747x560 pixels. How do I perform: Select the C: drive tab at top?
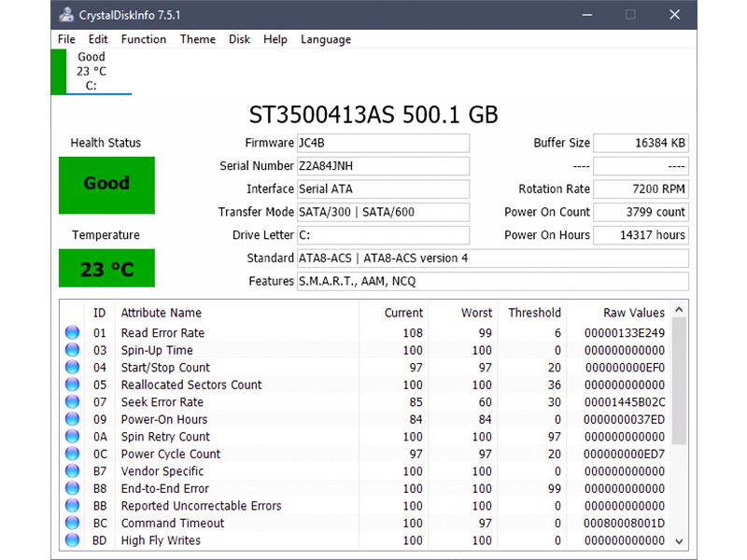[92, 71]
